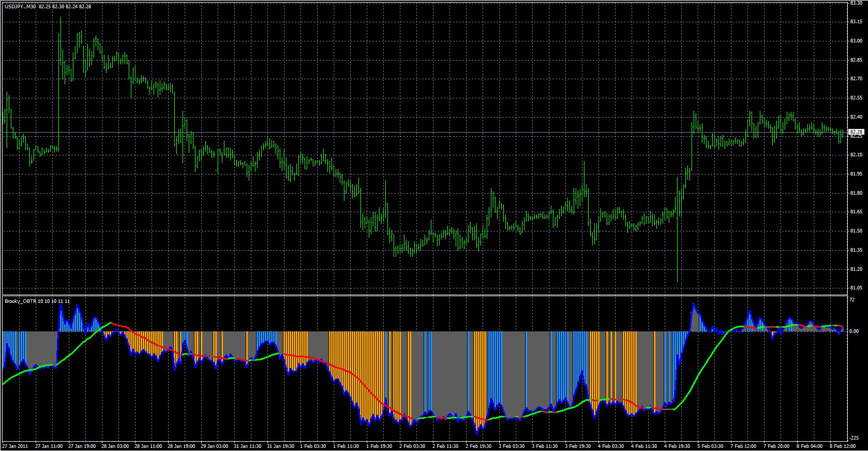Click the 31 Jan 19:30 time label
Image resolution: width=868 pixels, height=451 pixels.
[x=280, y=446]
